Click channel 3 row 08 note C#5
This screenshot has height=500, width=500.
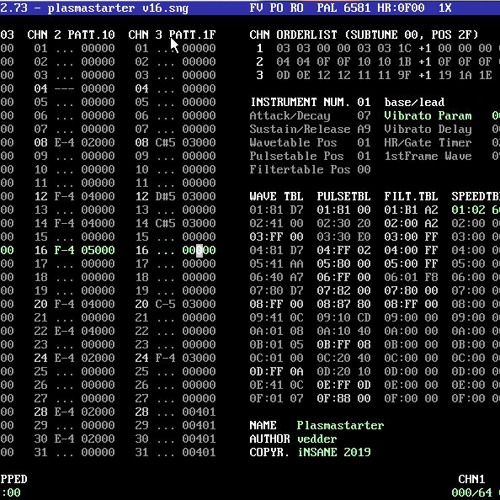coord(165,143)
